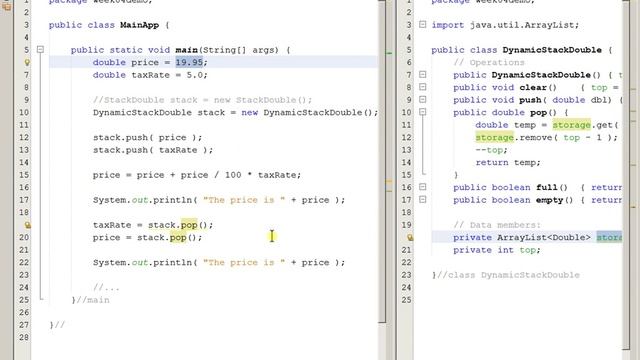The height and width of the screenshot is (360, 640).
Task: Click the 5.0 value of taxRate
Action: (x=194, y=75)
